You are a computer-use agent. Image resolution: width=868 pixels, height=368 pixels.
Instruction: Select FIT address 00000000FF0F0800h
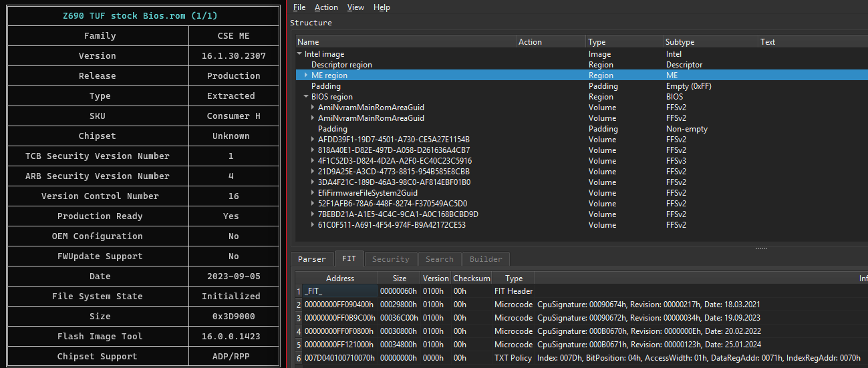339,331
